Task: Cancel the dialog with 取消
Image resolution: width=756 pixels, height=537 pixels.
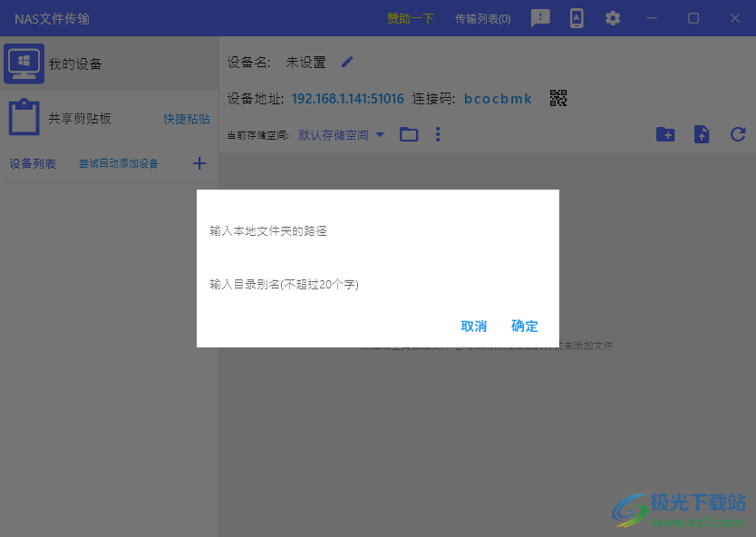Action: (x=472, y=327)
